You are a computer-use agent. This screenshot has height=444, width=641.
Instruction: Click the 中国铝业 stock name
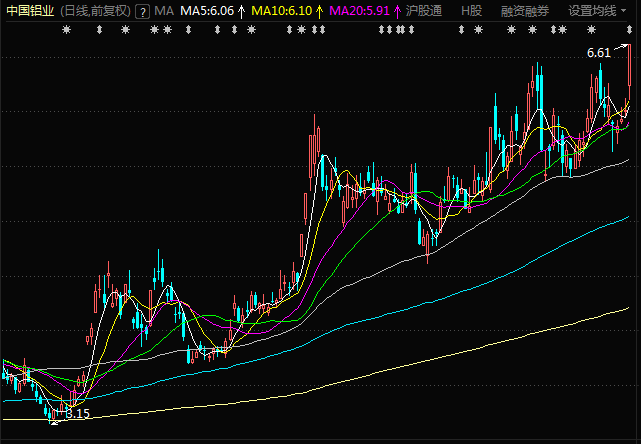[29, 11]
